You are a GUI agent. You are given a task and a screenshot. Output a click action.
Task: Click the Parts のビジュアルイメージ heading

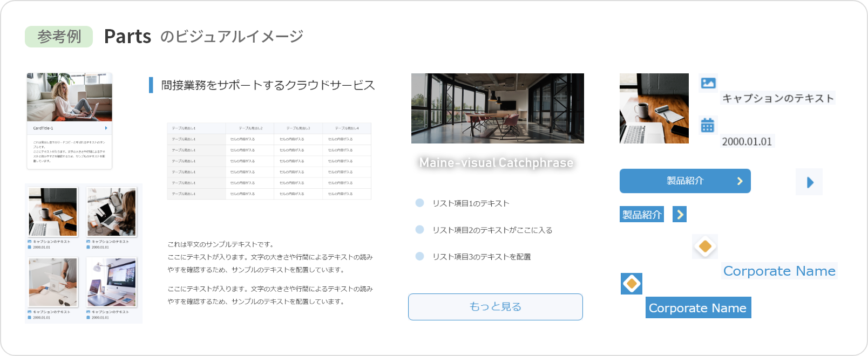click(204, 36)
